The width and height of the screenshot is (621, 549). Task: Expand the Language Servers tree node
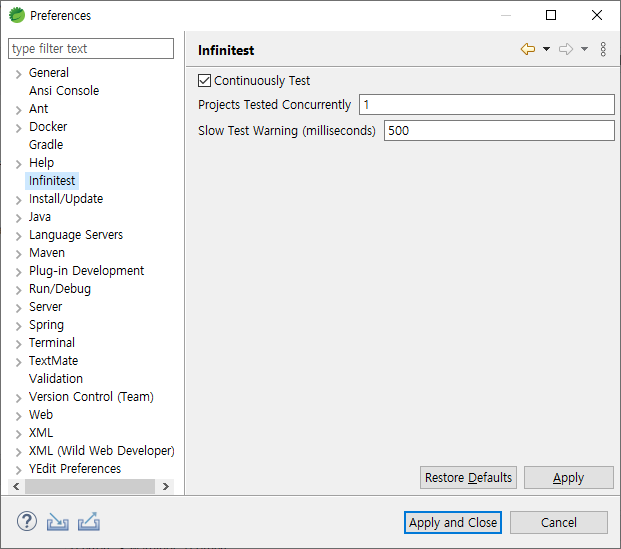[x=18, y=236]
